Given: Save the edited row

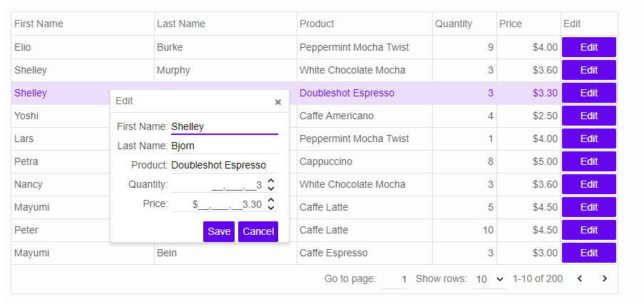Looking at the screenshot, I should click(x=219, y=232).
